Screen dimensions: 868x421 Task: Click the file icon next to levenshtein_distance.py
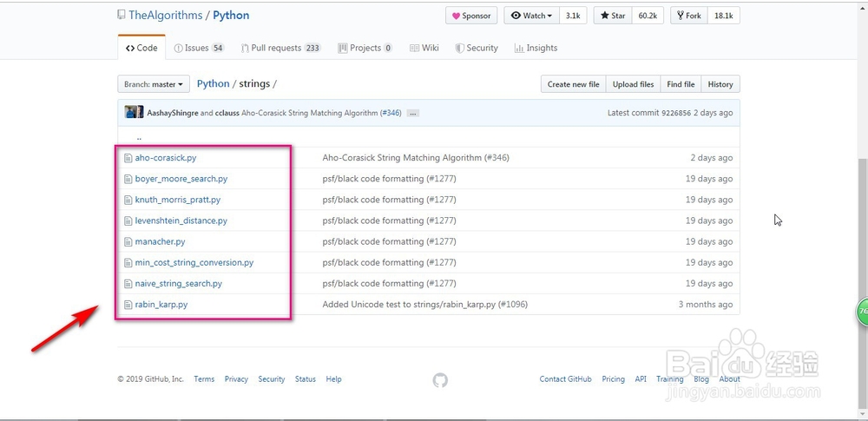click(128, 220)
